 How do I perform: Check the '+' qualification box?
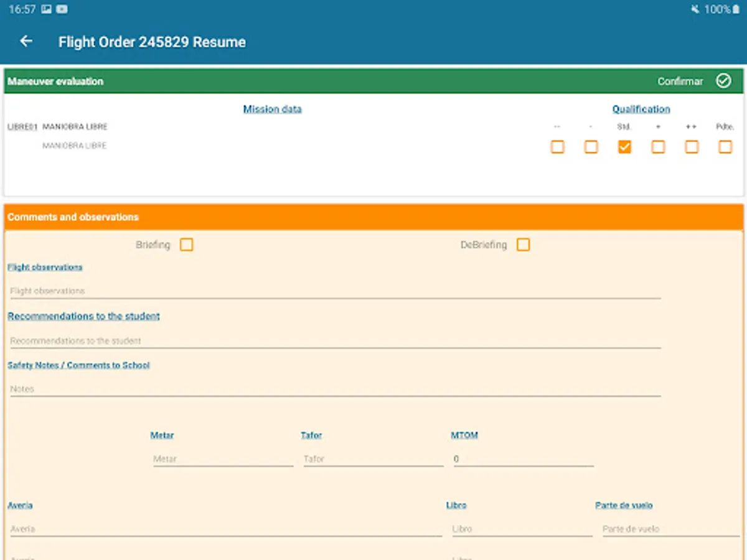click(x=658, y=147)
